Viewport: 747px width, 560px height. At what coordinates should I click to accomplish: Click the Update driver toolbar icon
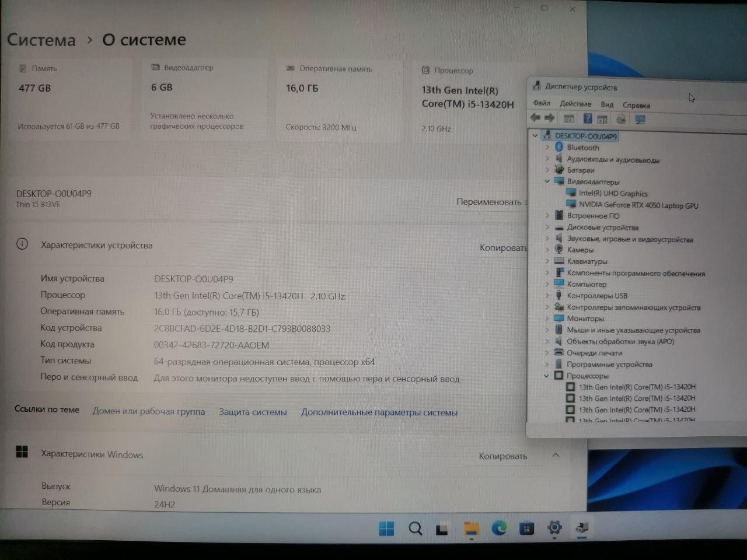click(621, 119)
